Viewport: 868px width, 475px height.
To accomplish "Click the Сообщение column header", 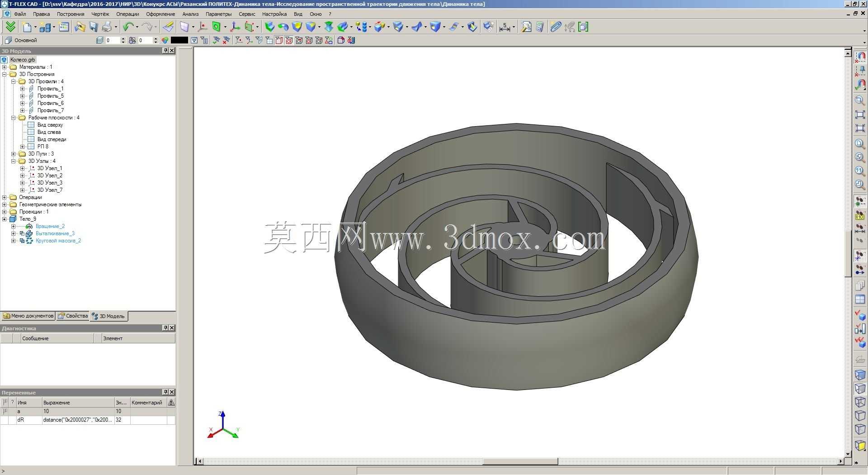I will pyautogui.click(x=57, y=338).
